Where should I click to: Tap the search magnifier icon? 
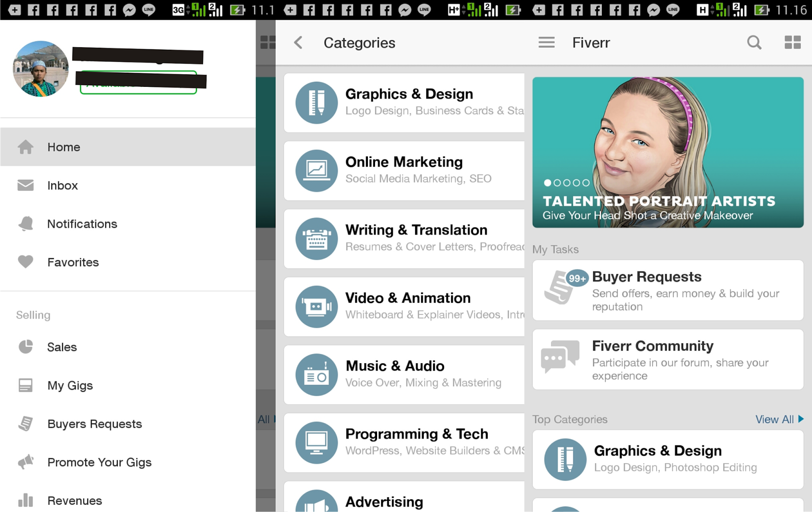755,43
